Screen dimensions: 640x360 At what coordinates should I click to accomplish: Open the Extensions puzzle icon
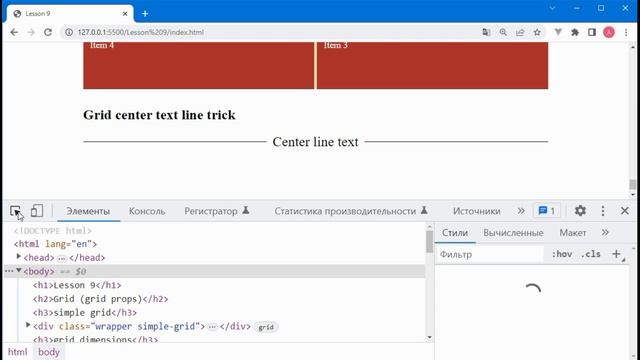pos(575,32)
